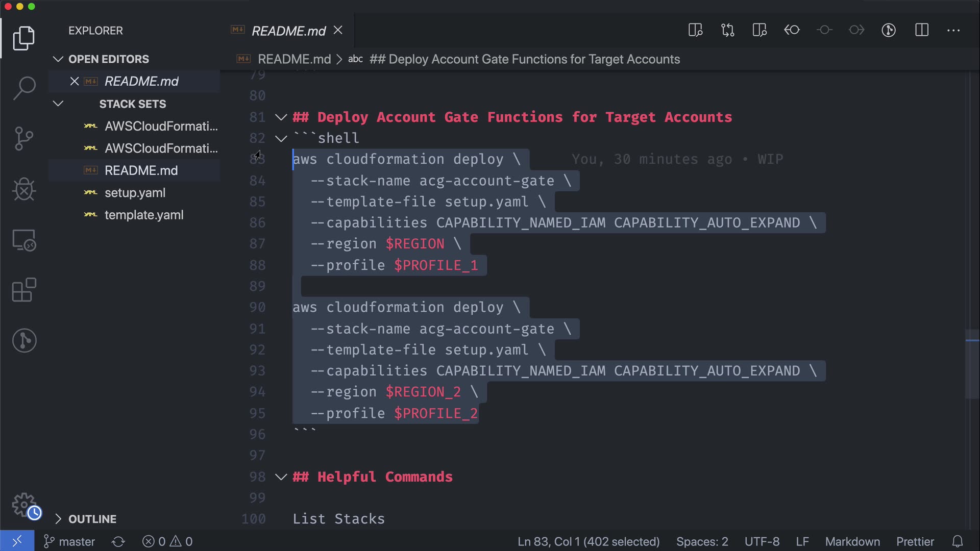Open Source Control view in activity bar
The height and width of the screenshot is (551, 980).
[x=24, y=138]
